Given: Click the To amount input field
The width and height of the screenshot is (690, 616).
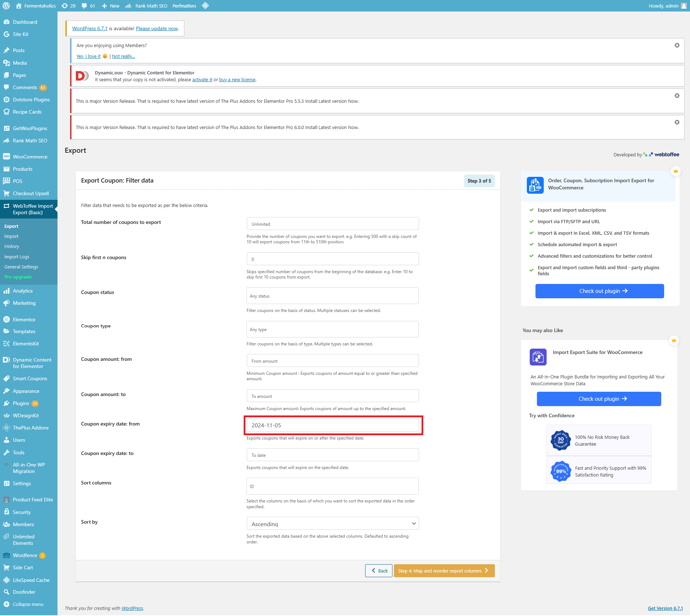Looking at the screenshot, I should click(333, 396).
